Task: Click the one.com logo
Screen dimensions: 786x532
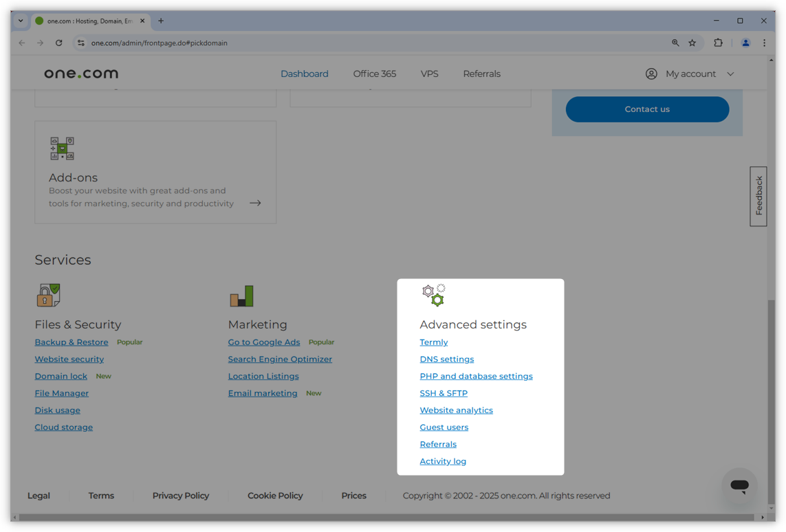Action: (80, 73)
